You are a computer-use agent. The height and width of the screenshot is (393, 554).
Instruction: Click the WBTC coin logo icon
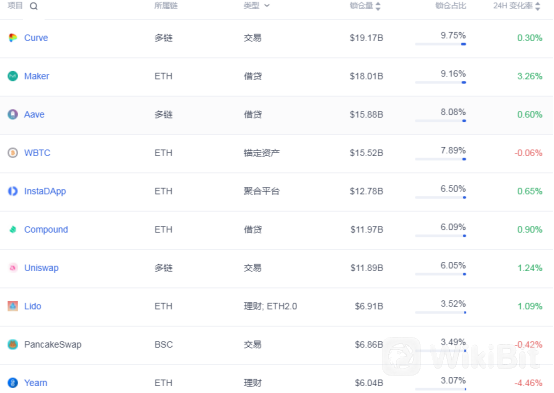pos(13,153)
